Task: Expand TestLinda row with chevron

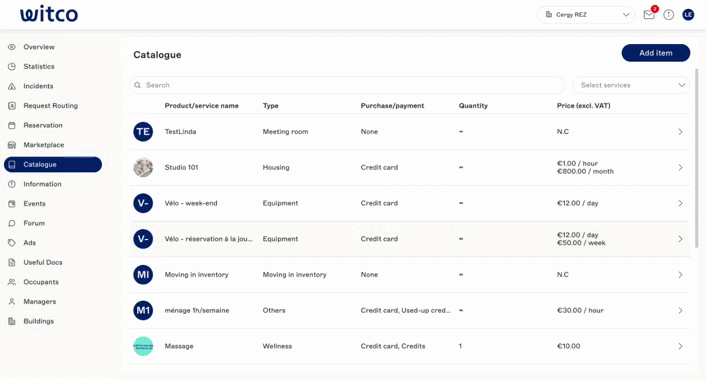Action: (680, 131)
